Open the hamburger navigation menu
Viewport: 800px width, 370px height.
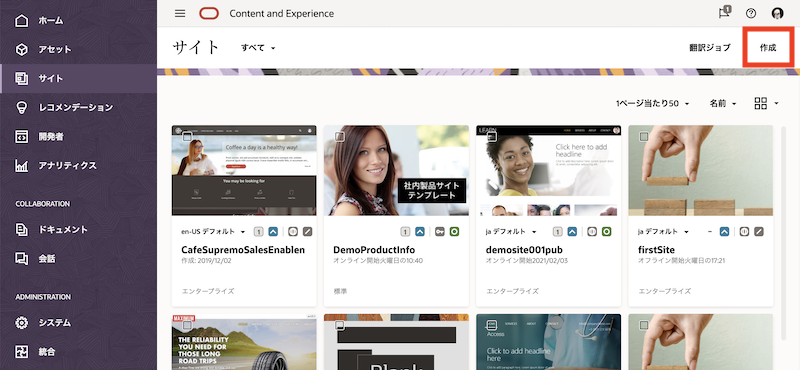[180, 14]
